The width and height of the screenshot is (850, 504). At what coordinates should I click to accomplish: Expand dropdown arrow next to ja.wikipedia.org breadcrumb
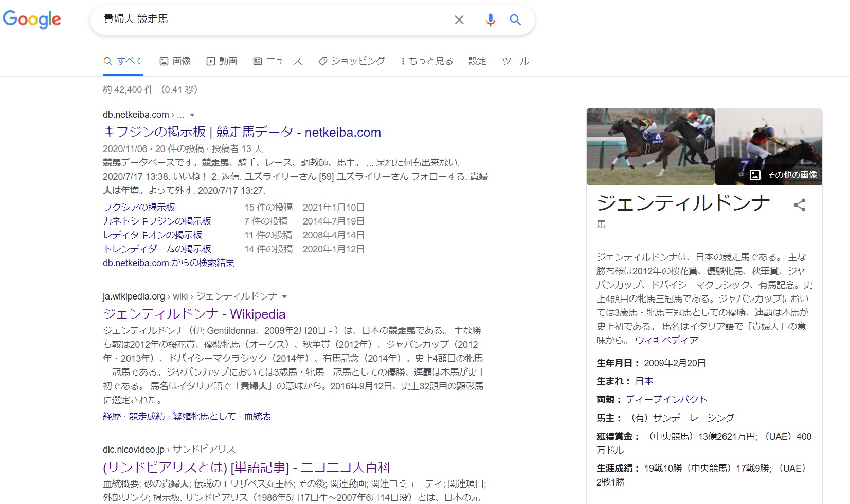pos(284,297)
